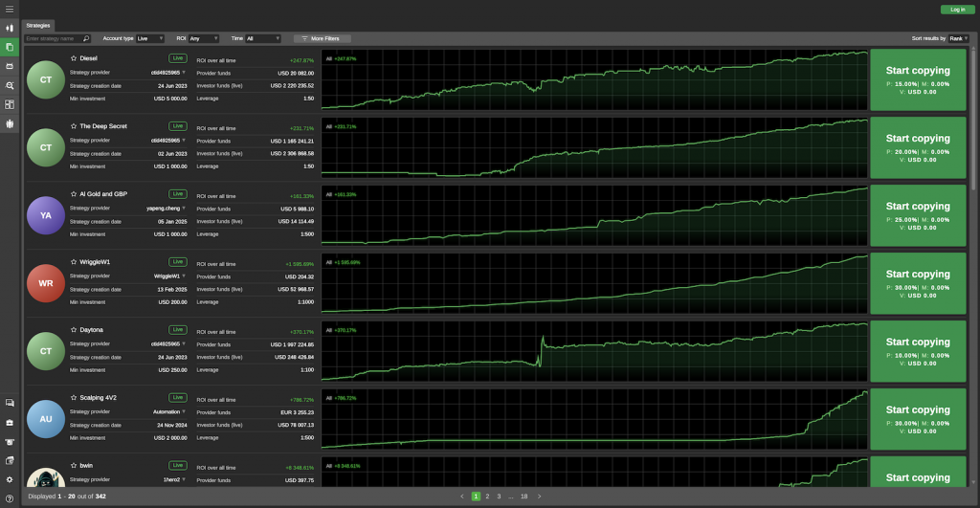
Task: Start copying the Daytona strategy
Action: coord(918,351)
